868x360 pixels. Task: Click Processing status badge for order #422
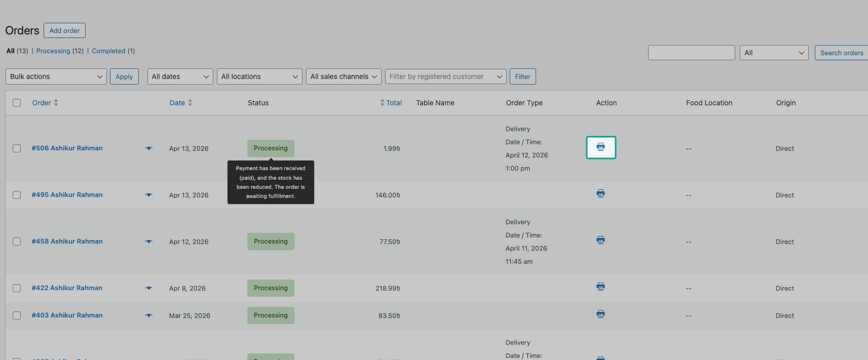pyautogui.click(x=271, y=288)
